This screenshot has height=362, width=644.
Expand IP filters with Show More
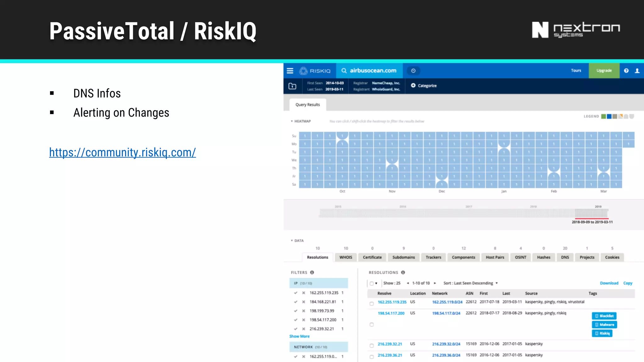[299, 336]
